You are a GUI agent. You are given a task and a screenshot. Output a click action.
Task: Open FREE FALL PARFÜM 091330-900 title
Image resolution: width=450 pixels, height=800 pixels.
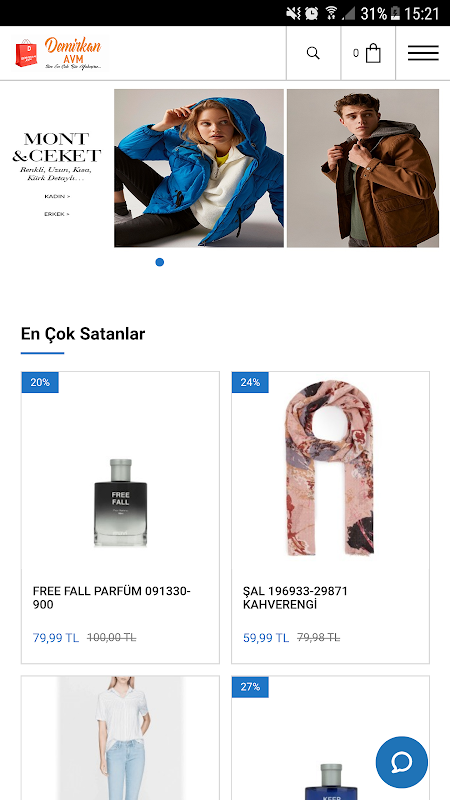(x=112, y=598)
